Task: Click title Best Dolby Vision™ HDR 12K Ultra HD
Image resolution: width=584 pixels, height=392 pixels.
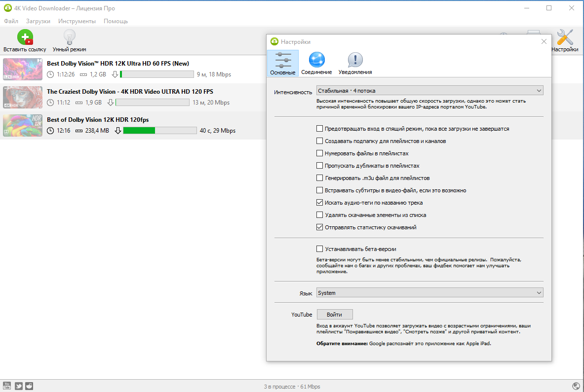Action: pos(117,64)
